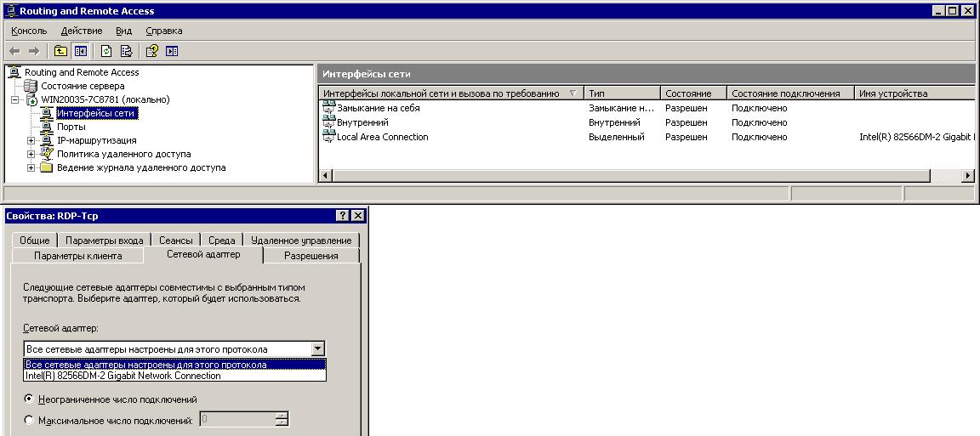Close the Свойства: RDP-Tcp dialog
This screenshot has width=980, height=436.
(357, 216)
